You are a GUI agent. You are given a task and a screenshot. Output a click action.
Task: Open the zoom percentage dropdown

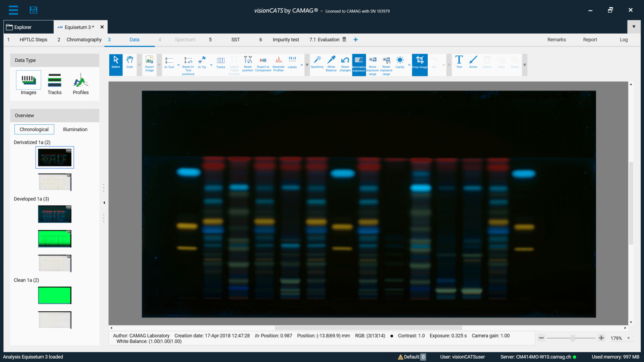tap(629, 338)
